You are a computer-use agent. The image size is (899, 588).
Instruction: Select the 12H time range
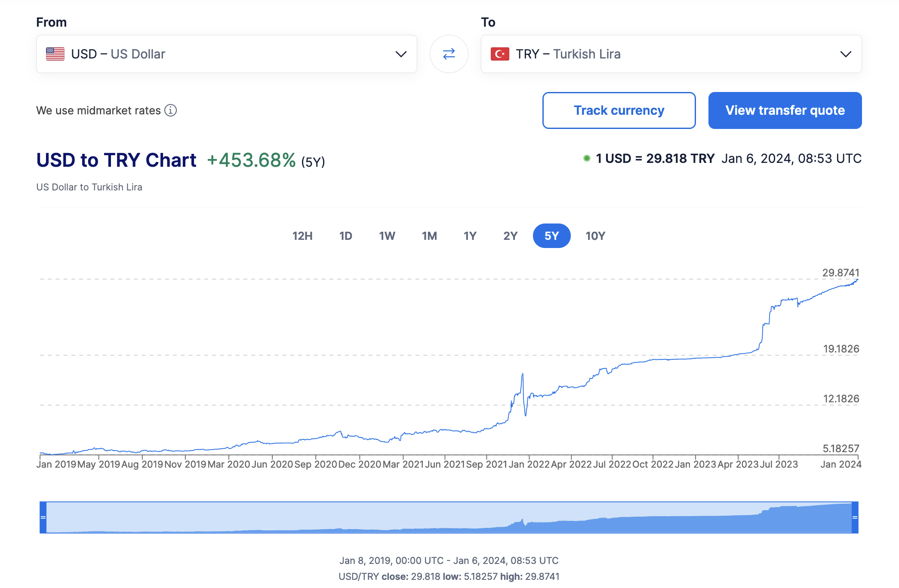302,236
